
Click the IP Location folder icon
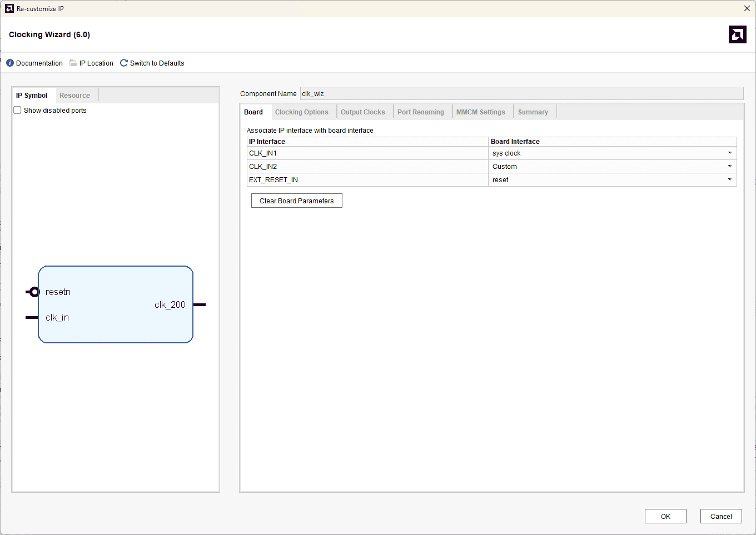(73, 63)
